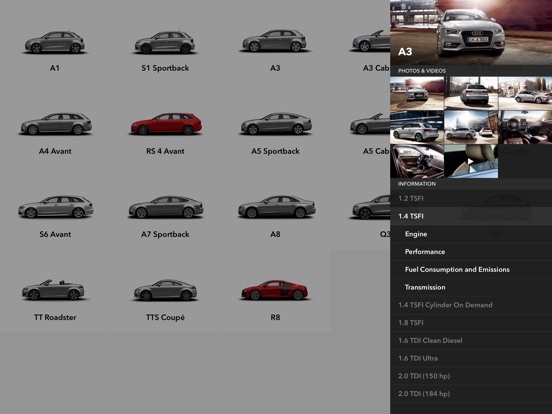Click the INFORMATION section header
The width and height of the screenshot is (552, 414).
point(416,184)
